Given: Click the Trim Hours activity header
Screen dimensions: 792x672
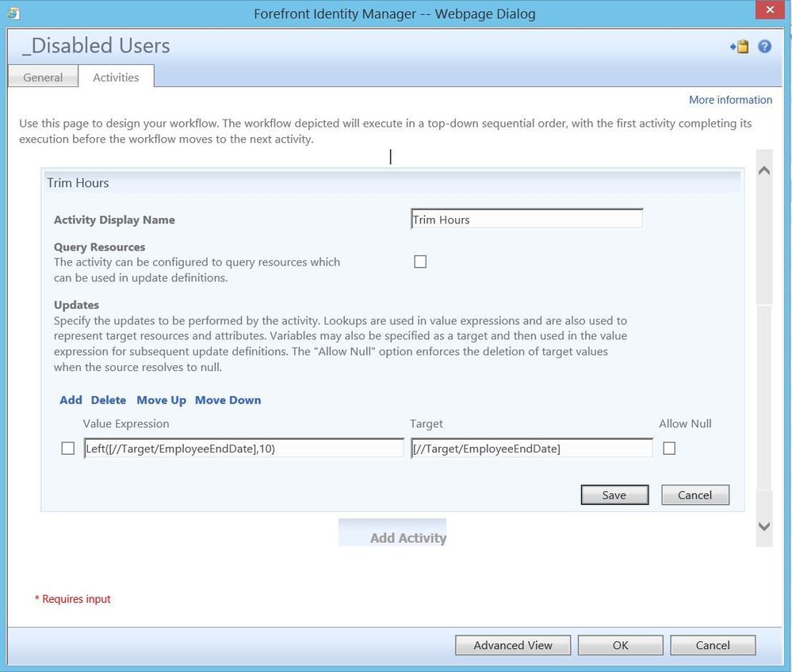Looking at the screenshot, I should coord(392,183).
